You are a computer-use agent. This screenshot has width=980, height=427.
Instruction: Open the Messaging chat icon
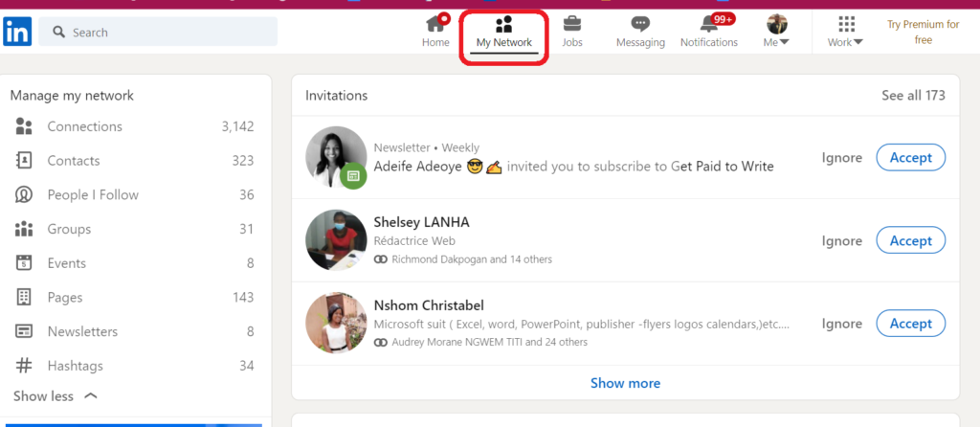[x=640, y=25]
